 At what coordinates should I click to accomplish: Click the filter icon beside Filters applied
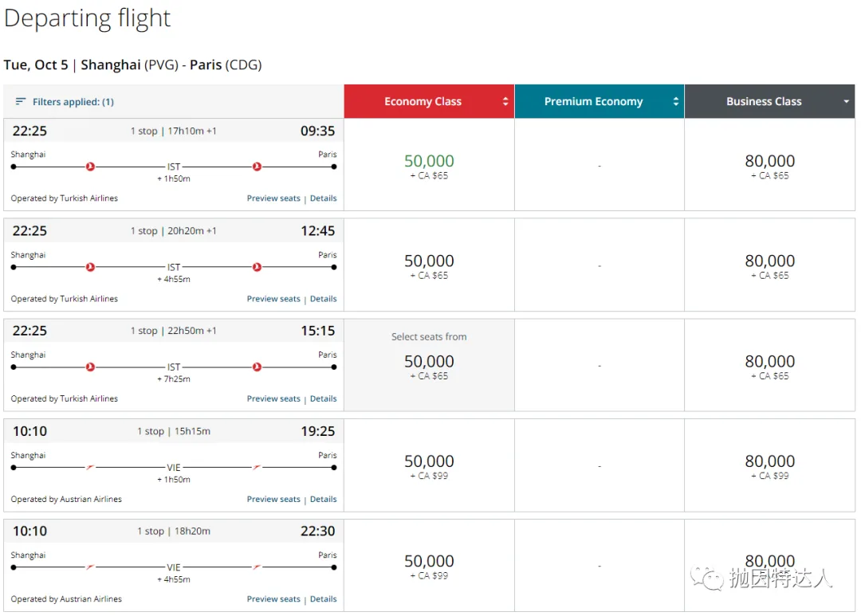pyautogui.click(x=21, y=102)
